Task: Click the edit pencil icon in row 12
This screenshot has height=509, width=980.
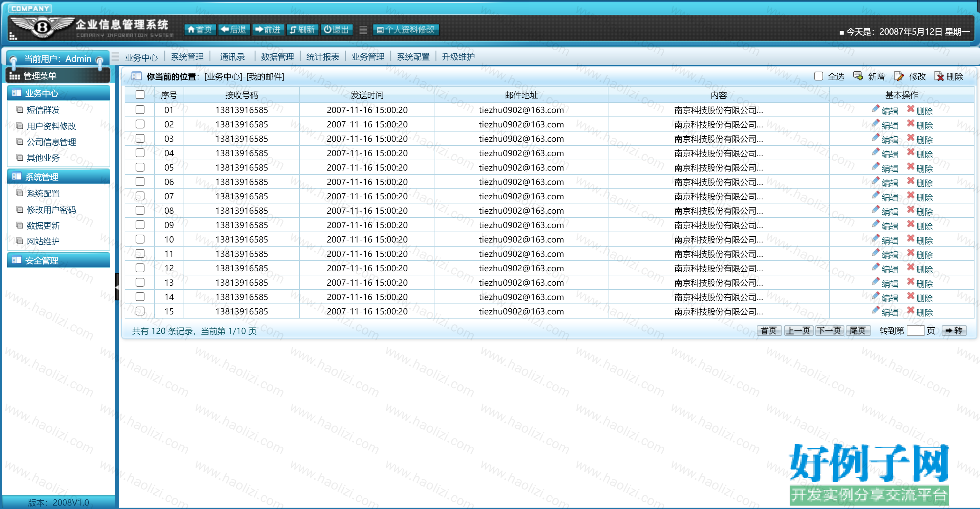Action: click(x=876, y=267)
